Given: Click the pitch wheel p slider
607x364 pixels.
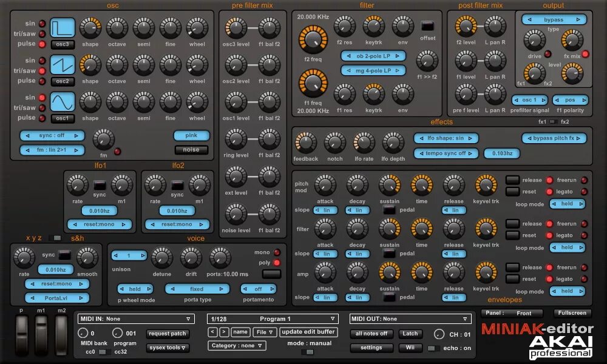Looking at the screenshot, I should pyautogui.click(x=22, y=335).
